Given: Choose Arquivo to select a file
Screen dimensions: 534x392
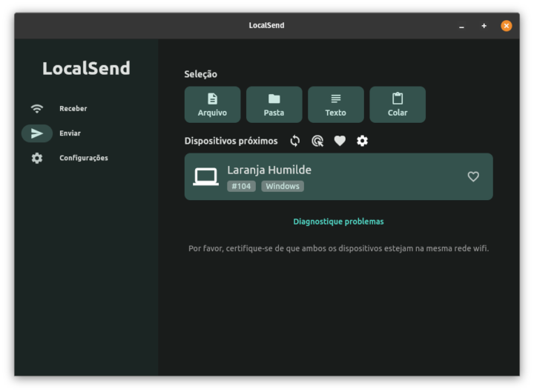Looking at the screenshot, I should tap(213, 104).
